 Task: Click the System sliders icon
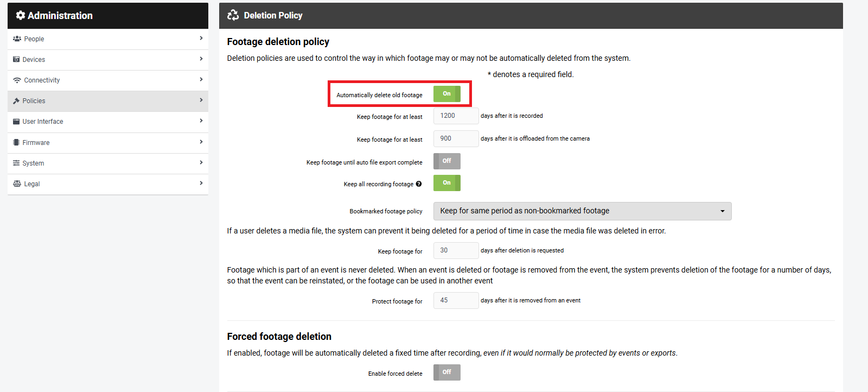click(x=16, y=163)
